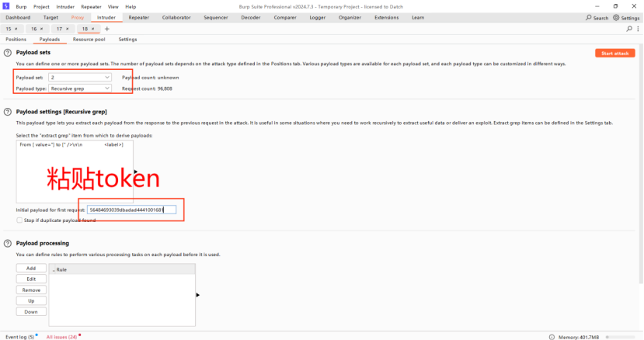644x340 pixels.
Task: Close Intruder tab 17
Action: pos(68,29)
